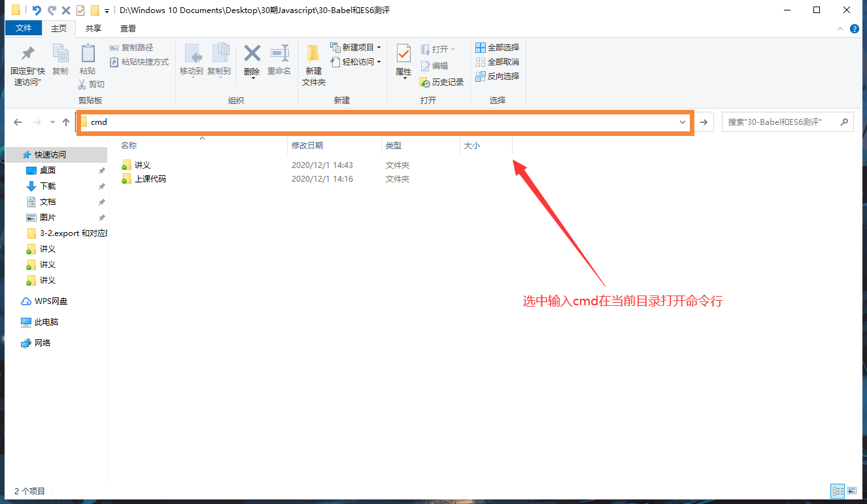Open 3-2.export folder in sidebar
This screenshot has width=867, height=504.
[x=67, y=233]
